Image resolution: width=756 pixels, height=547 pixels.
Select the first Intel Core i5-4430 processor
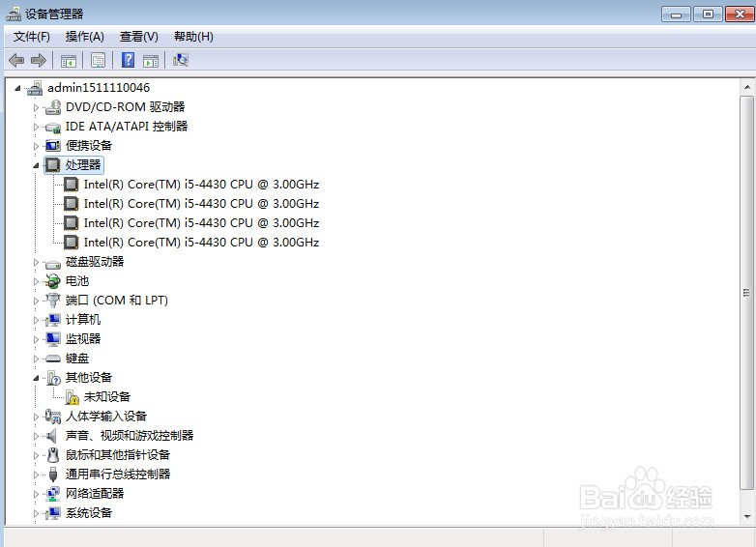[201, 184]
